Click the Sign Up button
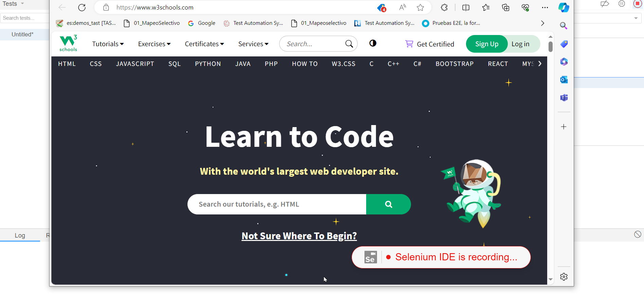The width and height of the screenshot is (644, 296). [x=487, y=44]
